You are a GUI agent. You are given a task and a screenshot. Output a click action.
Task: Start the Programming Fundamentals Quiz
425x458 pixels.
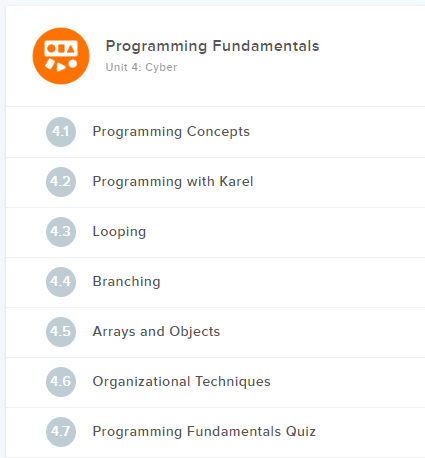pos(204,432)
